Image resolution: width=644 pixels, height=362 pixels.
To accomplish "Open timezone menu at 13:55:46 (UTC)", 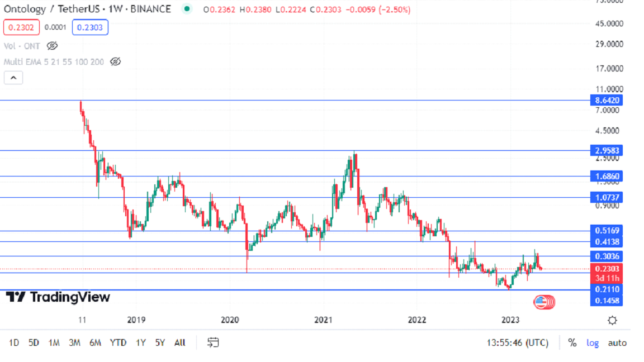I will pyautogui.click(x=518, y=342).
